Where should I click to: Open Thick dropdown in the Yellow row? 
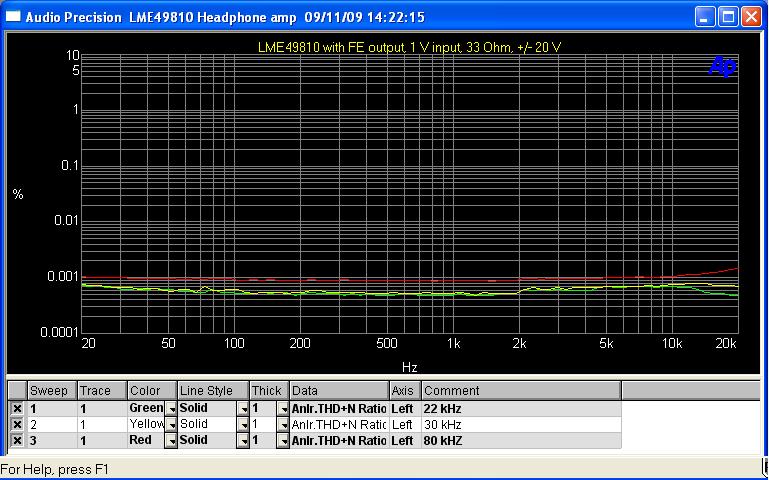tap(283, 425)
